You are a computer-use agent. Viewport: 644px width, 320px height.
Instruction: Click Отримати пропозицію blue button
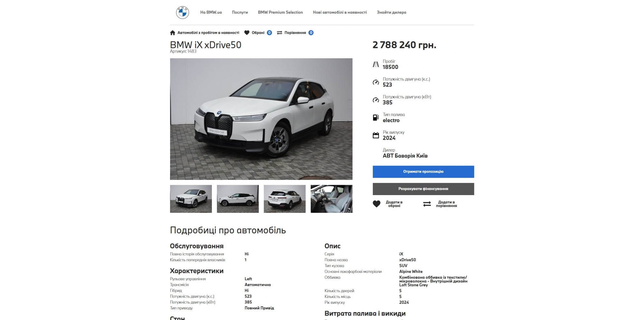[423, 172]
